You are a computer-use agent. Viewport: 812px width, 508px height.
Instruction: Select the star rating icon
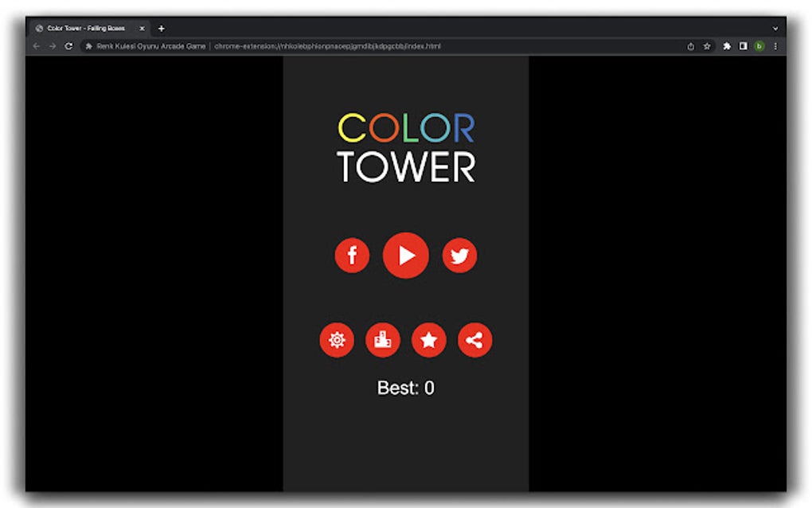(x=429, y=340)
